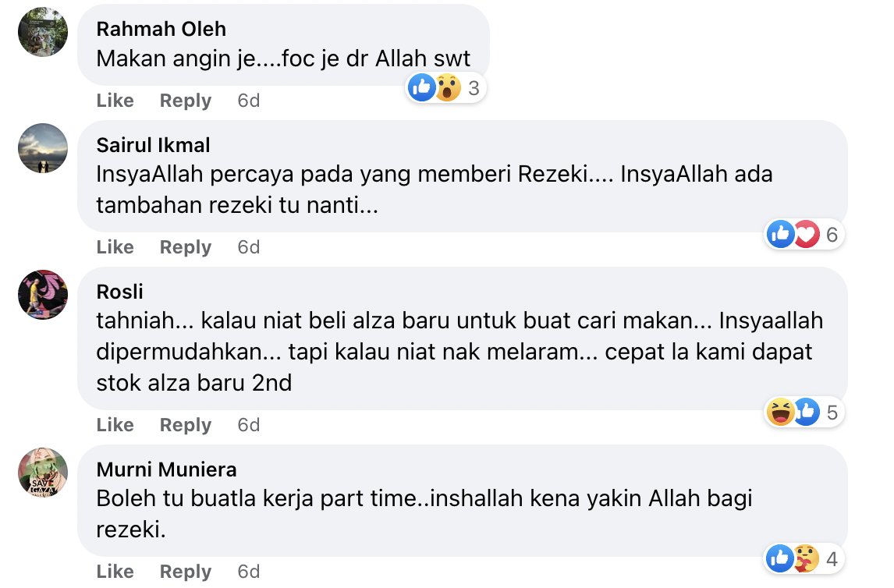Open Rahmah Oleh's profile picture
This screenshot has height=588, width=894.
(43, 32)
